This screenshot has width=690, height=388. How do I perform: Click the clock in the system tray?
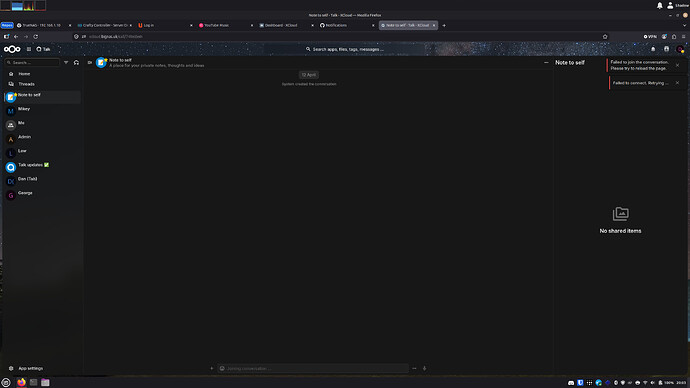[x=682, y=383]
